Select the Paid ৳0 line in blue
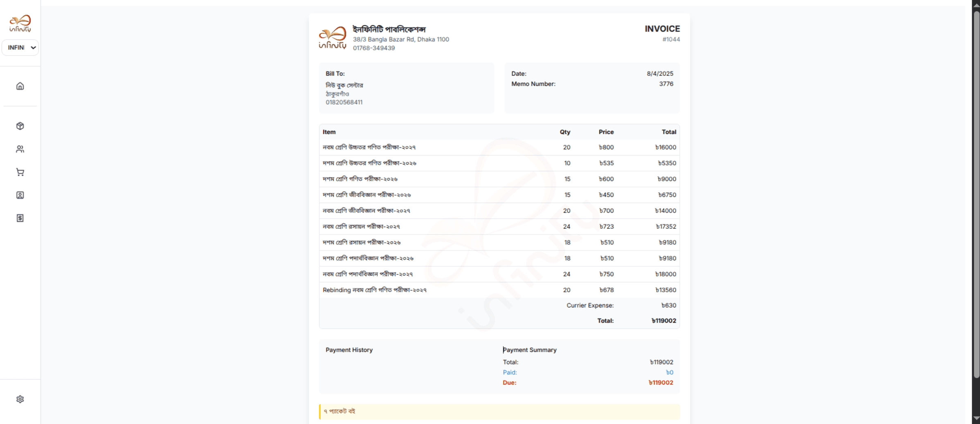 (670, 372)
